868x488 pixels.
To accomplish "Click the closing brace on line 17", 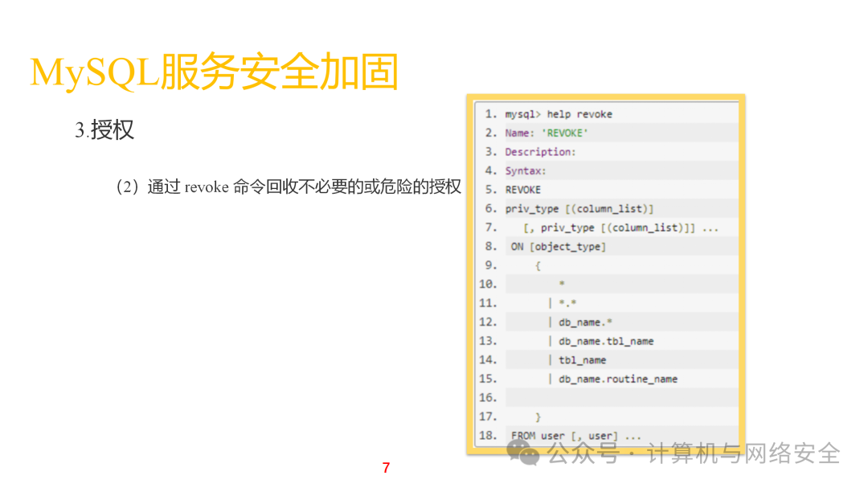I will tap(538, 416).
